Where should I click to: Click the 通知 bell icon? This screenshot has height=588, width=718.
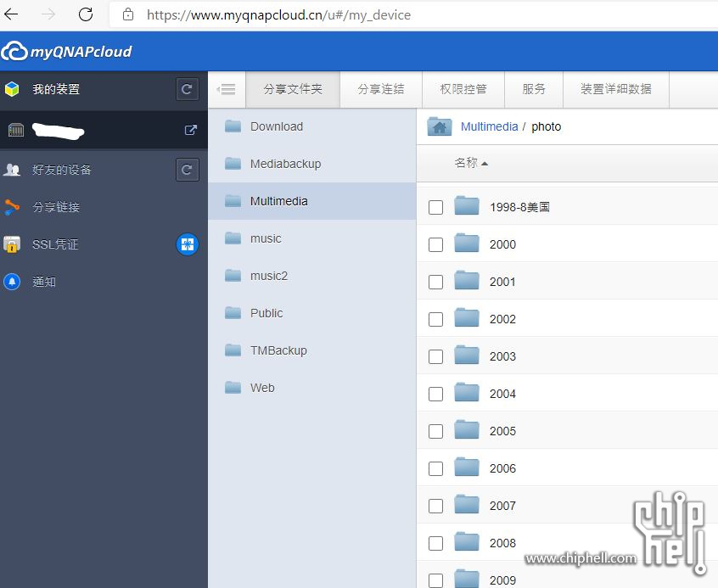click(12, 282)
